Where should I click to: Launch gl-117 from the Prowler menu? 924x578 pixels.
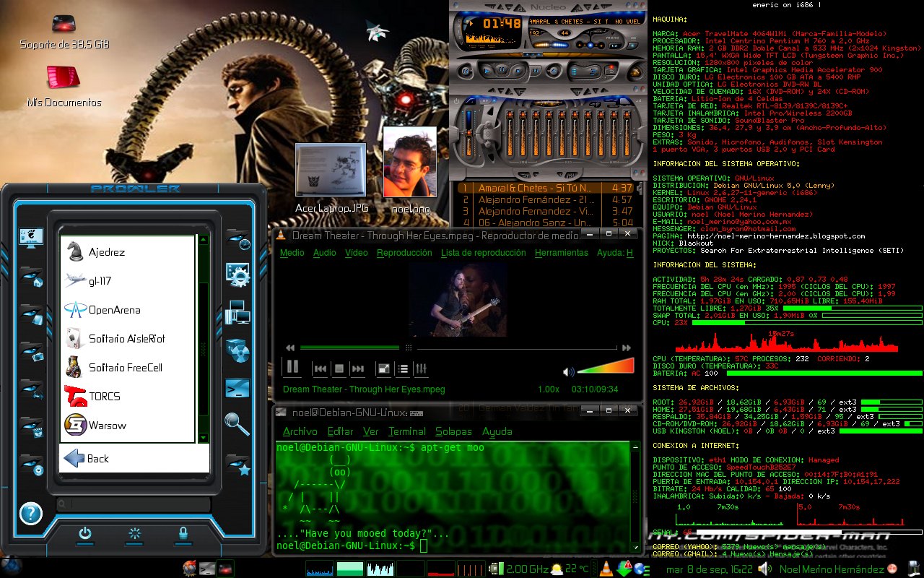[127, 281]
